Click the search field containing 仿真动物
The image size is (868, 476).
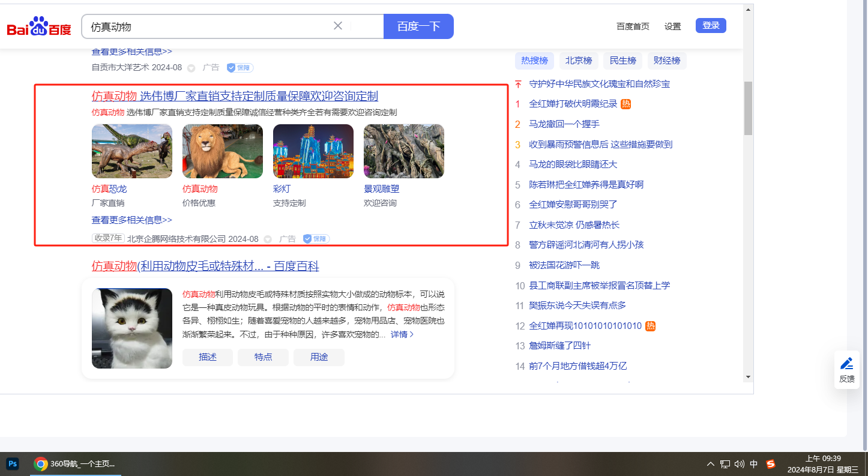[x=207, y=26]
